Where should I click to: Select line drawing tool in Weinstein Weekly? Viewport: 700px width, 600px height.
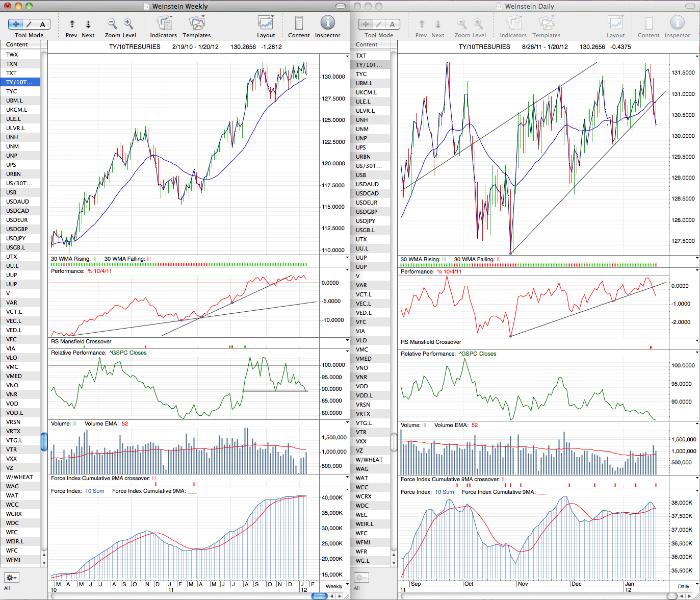pos(29,24)
